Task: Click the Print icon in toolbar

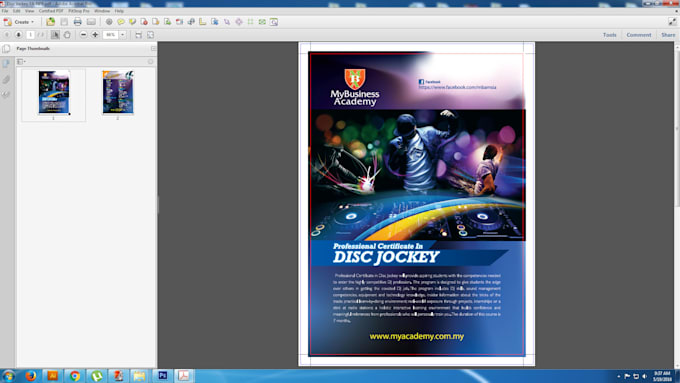Action: [78, 22]
